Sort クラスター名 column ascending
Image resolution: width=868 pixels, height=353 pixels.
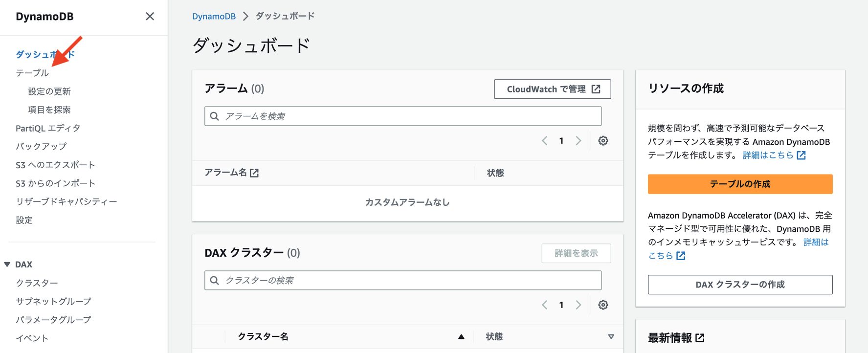pyautogui.click(x=460, y=336)
